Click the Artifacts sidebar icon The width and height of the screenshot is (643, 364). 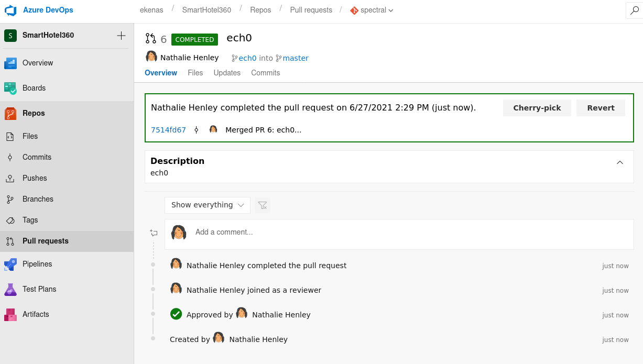(10, 314)
